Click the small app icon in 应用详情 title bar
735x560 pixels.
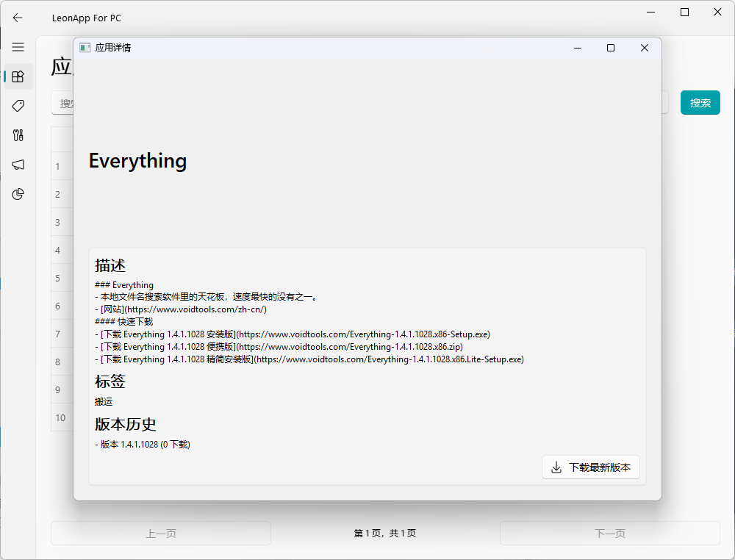click(x=84, y=47)
